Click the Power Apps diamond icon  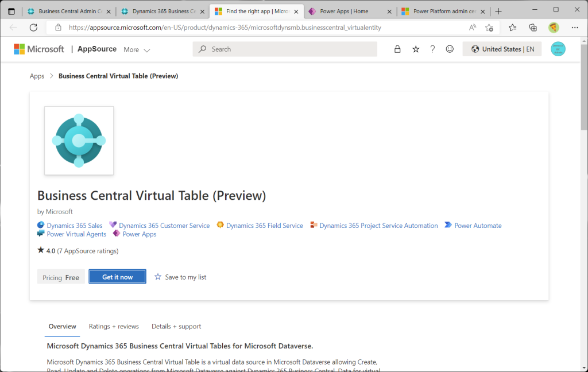(117, 233)
